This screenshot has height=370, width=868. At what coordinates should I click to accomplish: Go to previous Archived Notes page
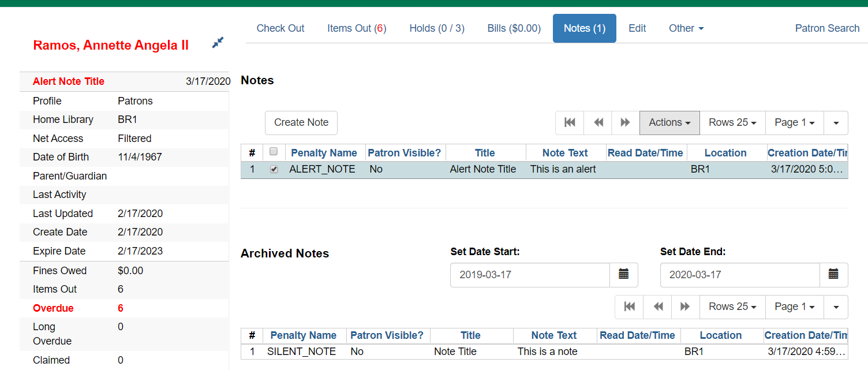657,307
